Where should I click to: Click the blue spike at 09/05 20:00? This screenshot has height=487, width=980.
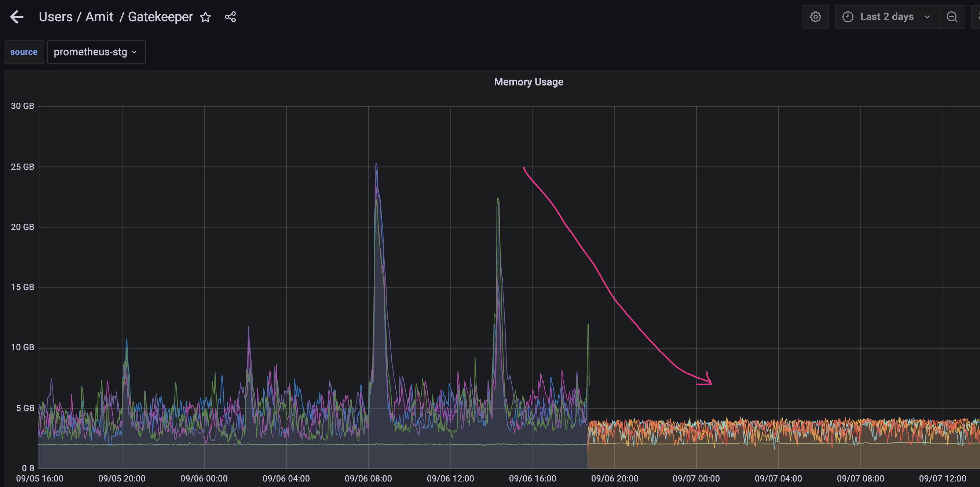click(x=127, y=340)
